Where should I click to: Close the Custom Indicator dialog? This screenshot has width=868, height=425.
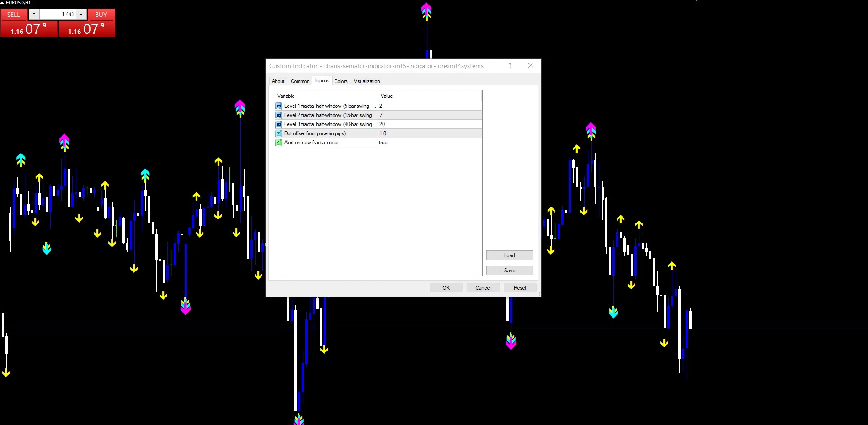pos(531,66)
